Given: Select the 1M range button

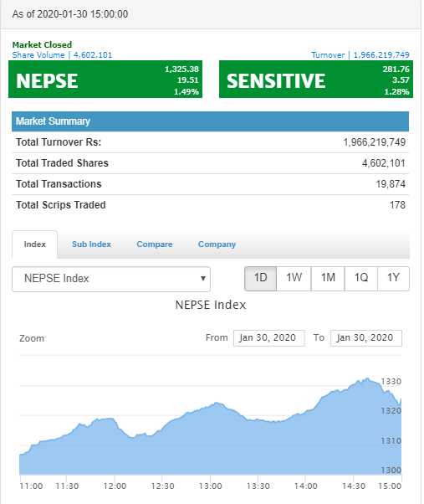Looking at the screenshot, I should tap(328, 278).
